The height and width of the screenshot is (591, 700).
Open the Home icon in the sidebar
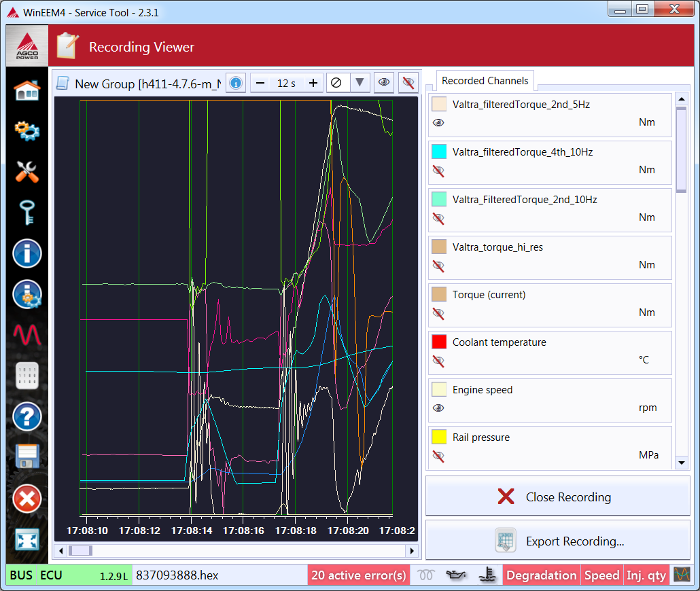[27, 90]
